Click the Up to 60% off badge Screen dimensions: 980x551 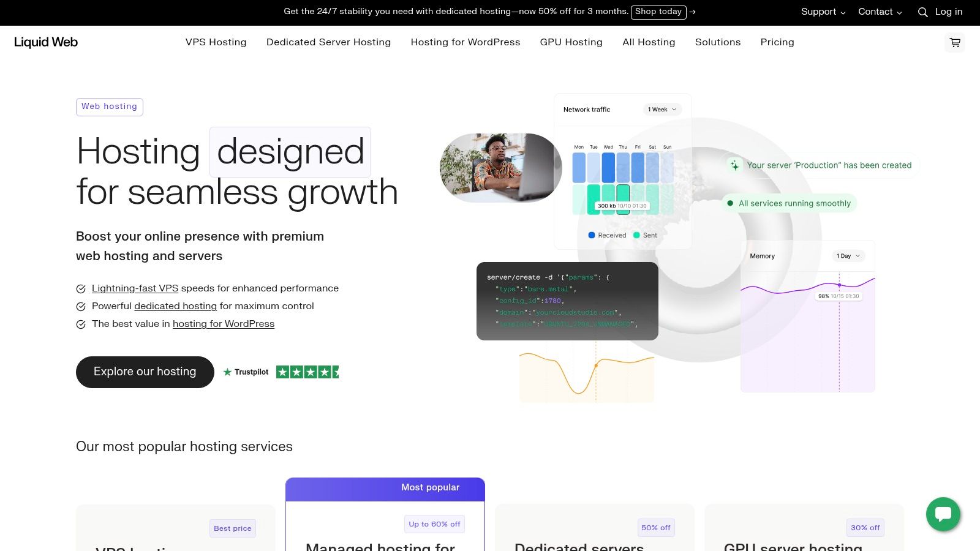(434, 524)
